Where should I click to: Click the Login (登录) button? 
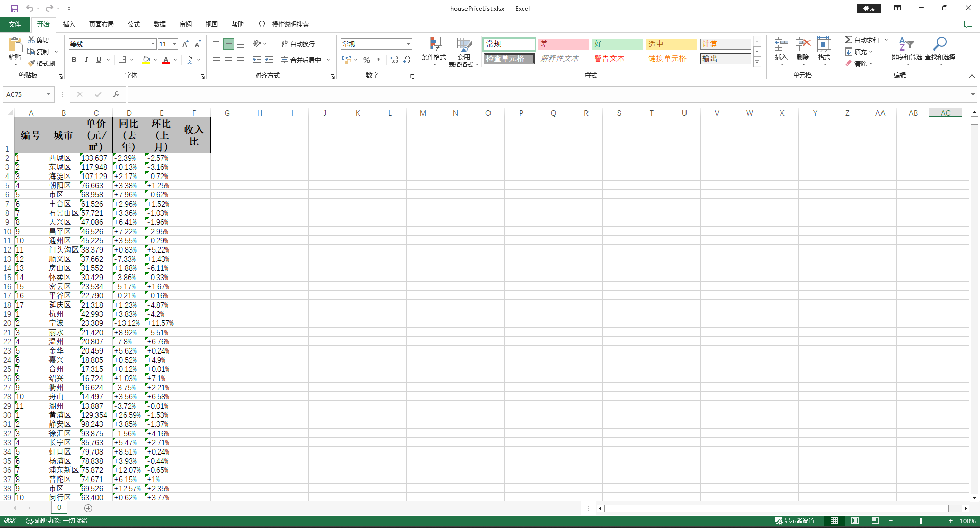coord(869,8)
